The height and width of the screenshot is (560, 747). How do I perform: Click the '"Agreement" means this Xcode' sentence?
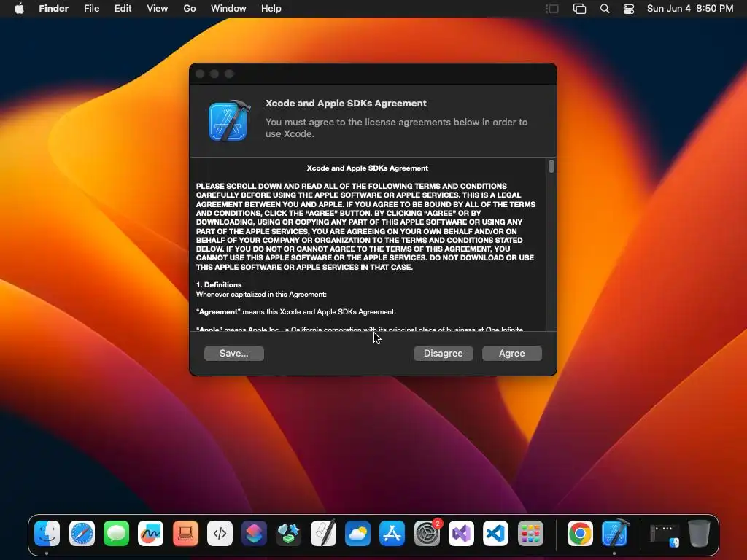point(296,312)
